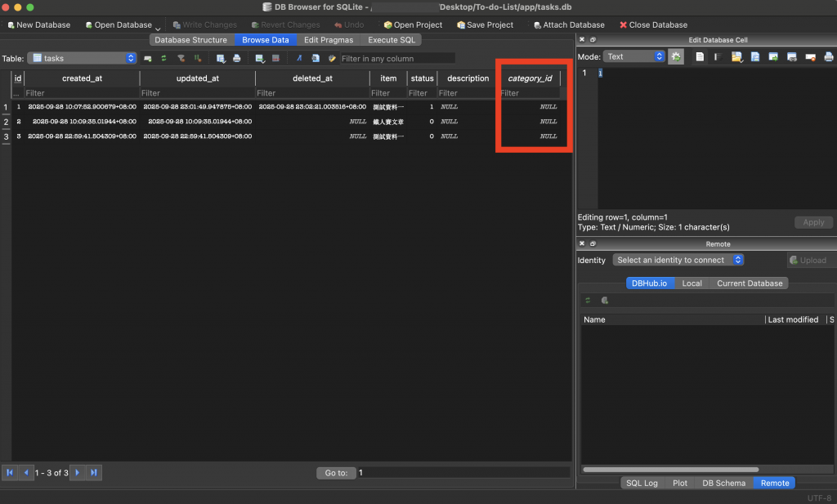Viewport: 837px width, 504px height.
Task: Click the Clear sorting icon
Action: coord(198,58)
